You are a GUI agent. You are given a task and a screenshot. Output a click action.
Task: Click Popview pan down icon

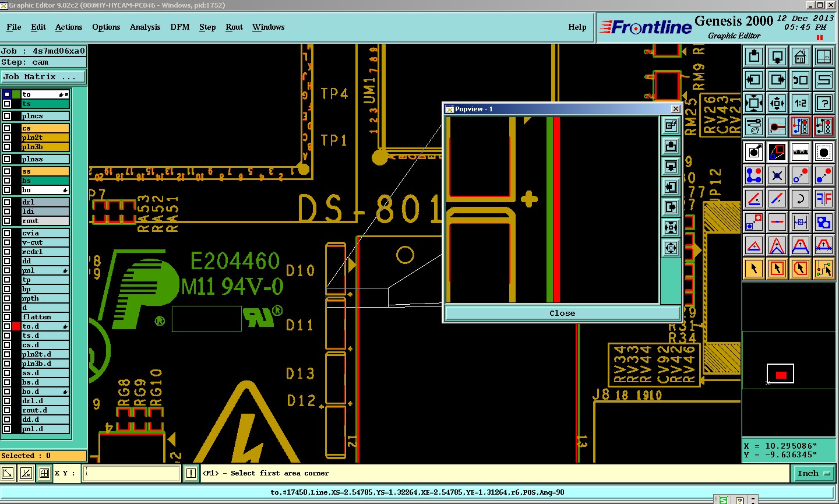click(x=671, y=166)
